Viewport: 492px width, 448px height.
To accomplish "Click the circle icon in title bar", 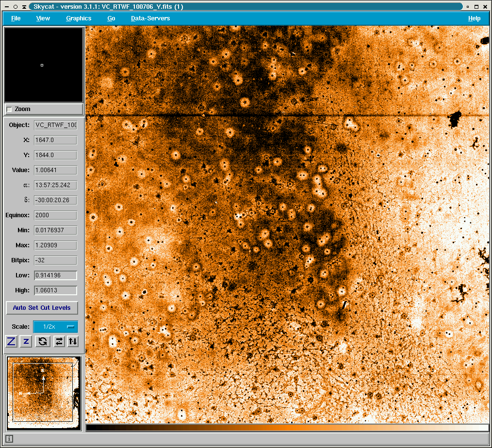I will (16, 7).
